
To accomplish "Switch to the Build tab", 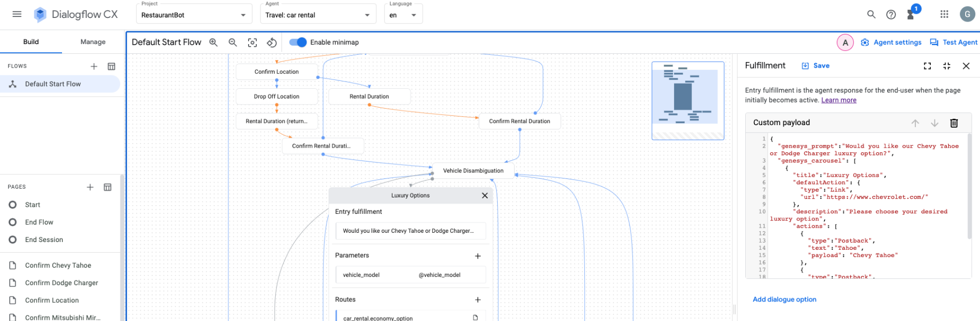I will click(x=31, y=42).
